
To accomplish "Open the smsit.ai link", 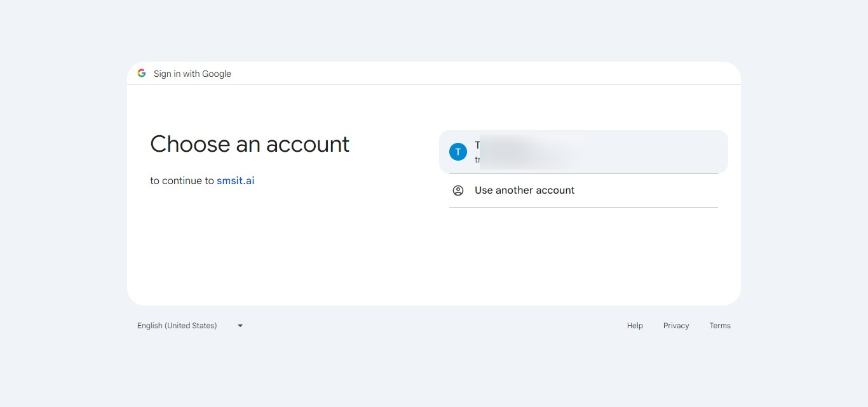I will pyautogui.click(x=235, y=180).
